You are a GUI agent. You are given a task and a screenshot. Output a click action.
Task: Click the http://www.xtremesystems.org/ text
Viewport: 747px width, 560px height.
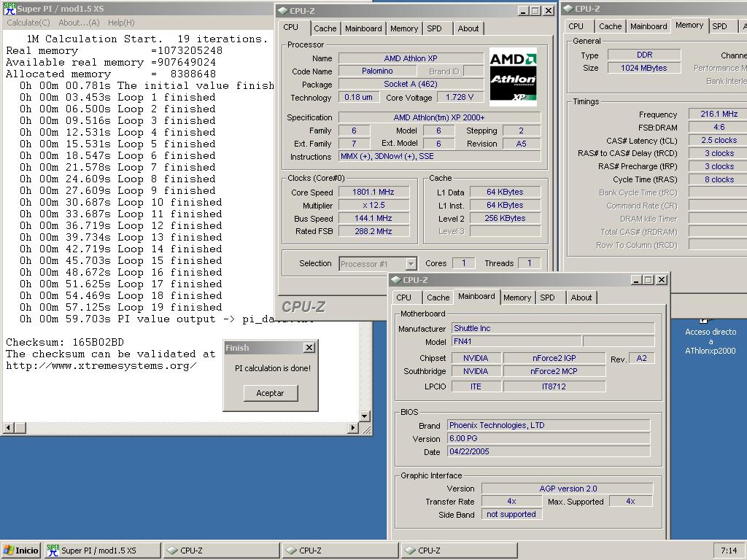101,366
